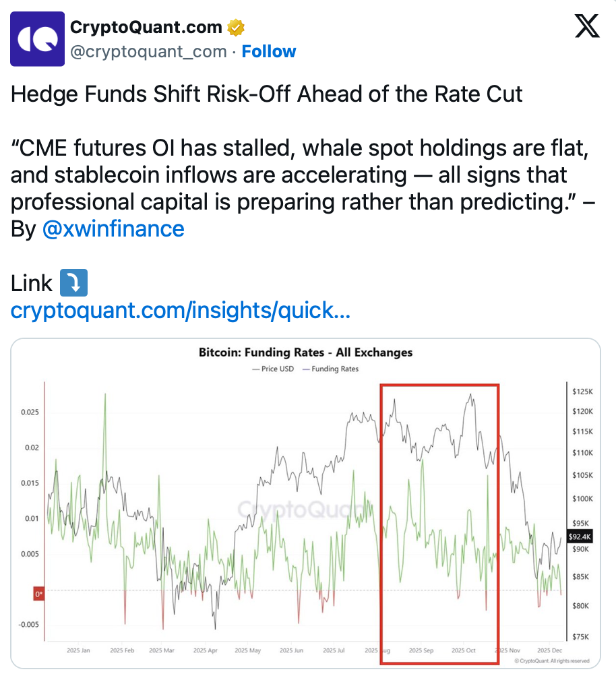
Task: Open the CryptoQuant.com display name
Action: click(x=146, y=28)
